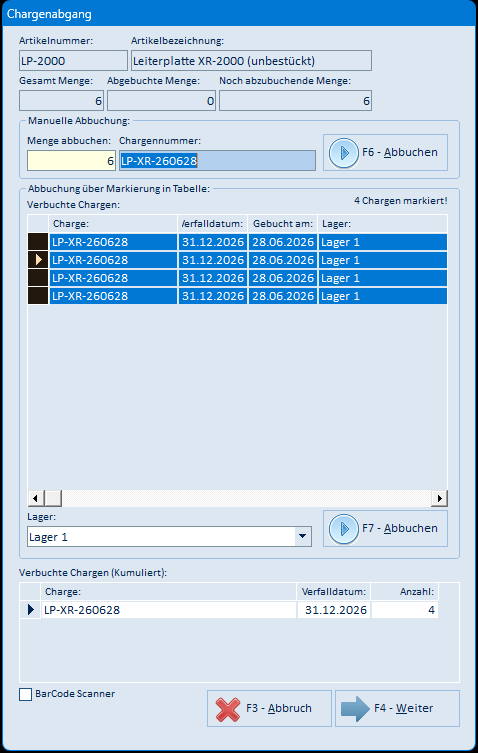Click the Chargennummer input field

(x=217, y=161)
